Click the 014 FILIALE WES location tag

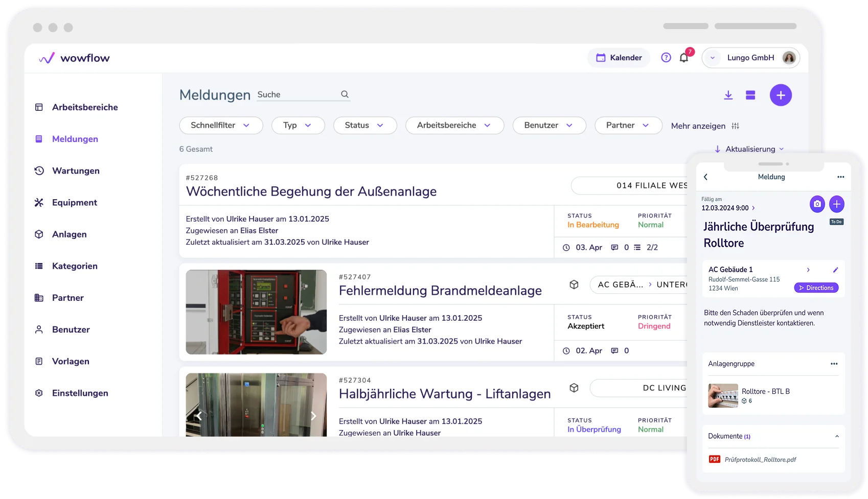[x=630, y=185]
